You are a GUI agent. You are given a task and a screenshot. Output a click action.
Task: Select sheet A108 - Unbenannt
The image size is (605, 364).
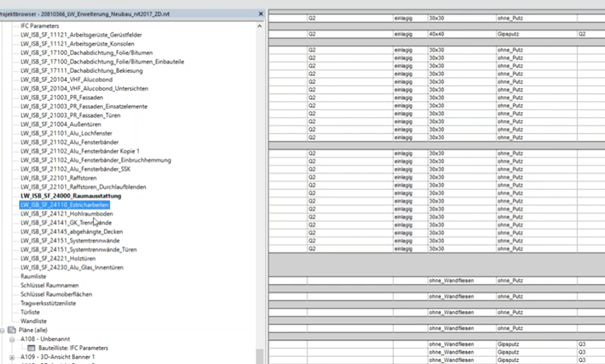(x=45, y=339)
